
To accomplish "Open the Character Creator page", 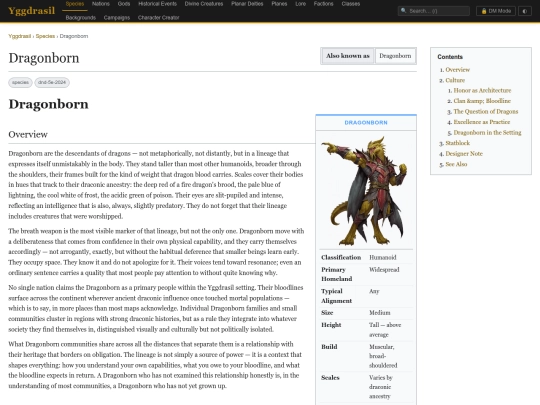I will pos(158,18).
